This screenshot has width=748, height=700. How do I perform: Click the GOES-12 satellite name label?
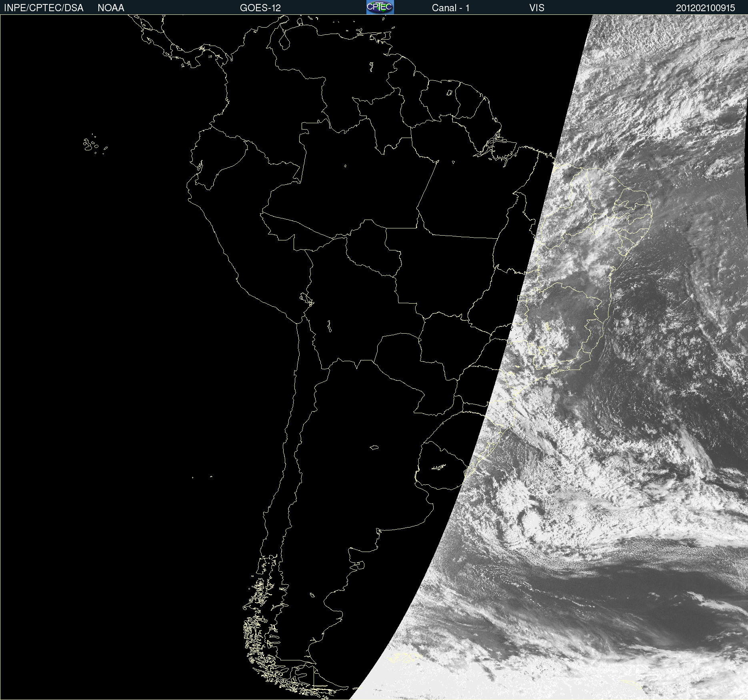260,8
